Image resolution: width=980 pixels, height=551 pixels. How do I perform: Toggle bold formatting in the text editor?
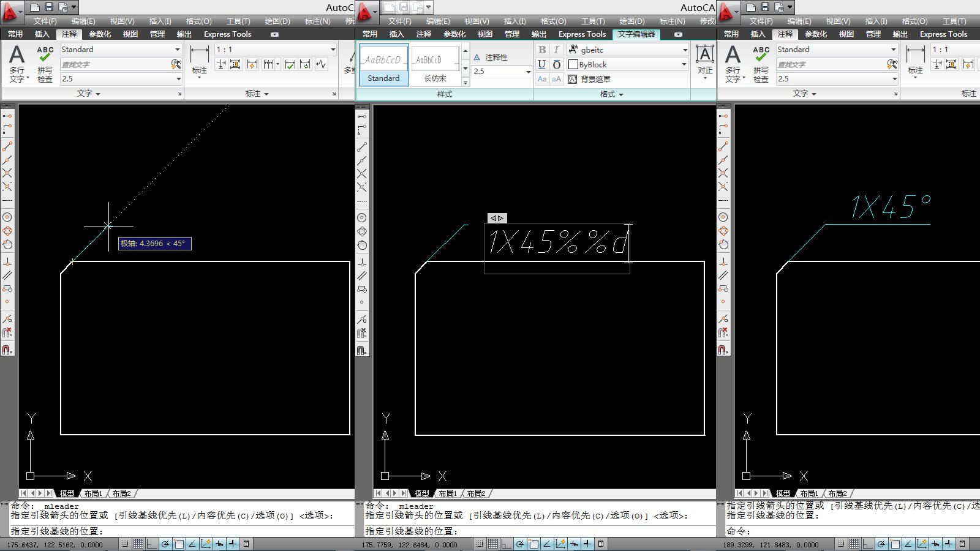pos(541,50)
